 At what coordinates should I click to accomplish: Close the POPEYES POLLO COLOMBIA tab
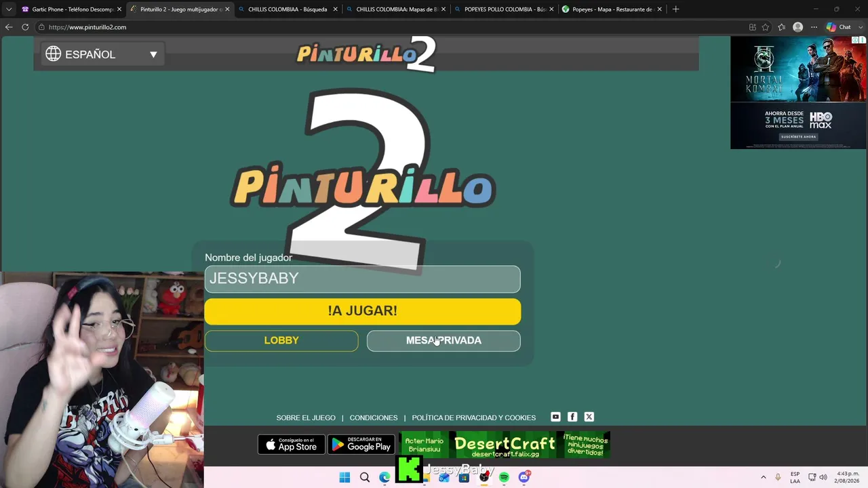[551, 9]
